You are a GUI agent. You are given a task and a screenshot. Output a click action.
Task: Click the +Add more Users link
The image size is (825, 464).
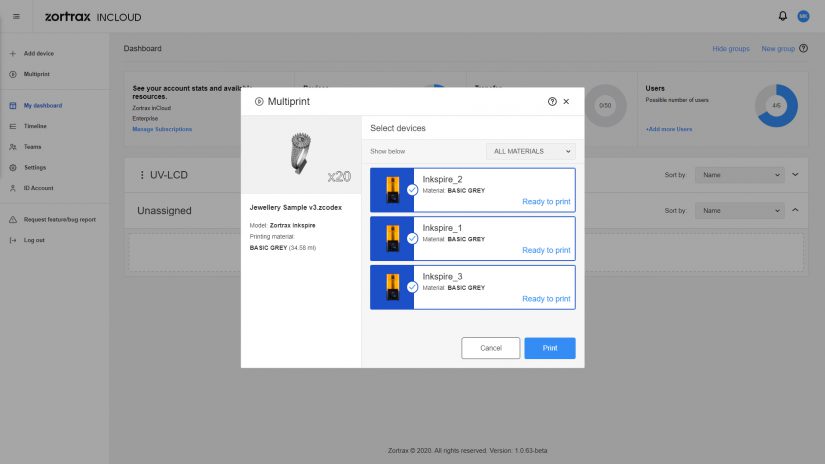tap(669, 129)
